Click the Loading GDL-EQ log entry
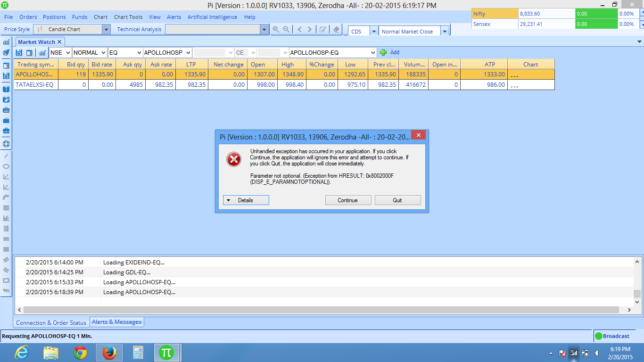Viewport: 644px width, 362px height. [127, 272]
